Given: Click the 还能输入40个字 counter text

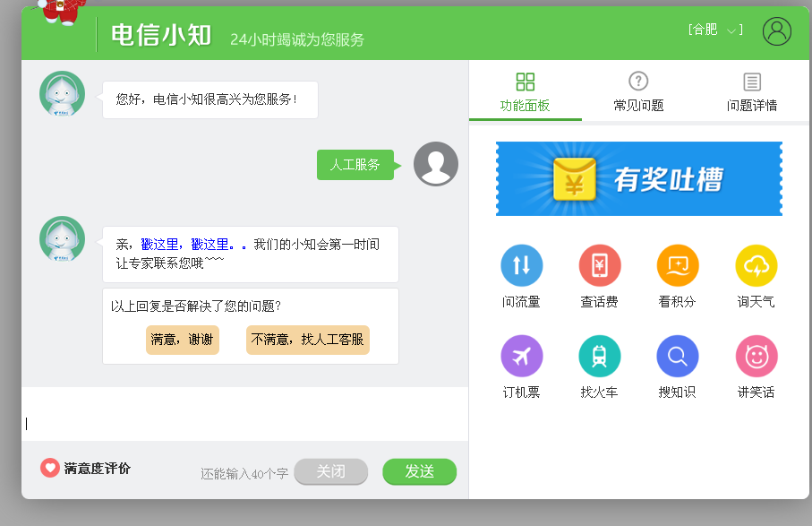Looking at the screenshot, I should (x=244, y=474).
